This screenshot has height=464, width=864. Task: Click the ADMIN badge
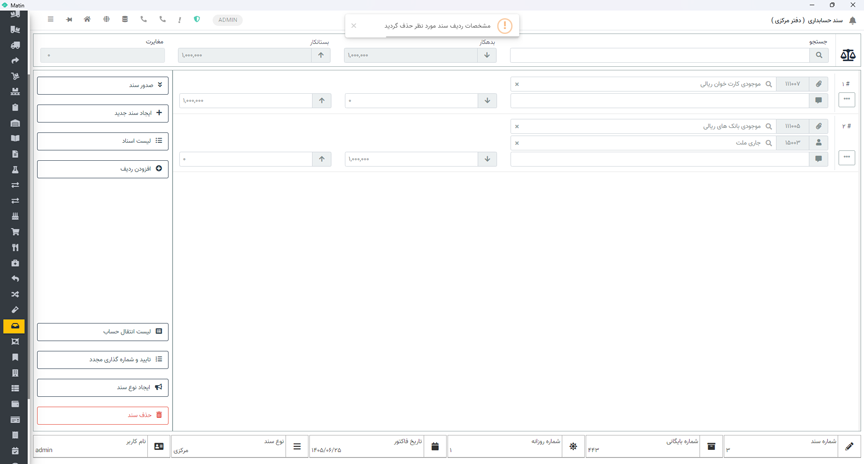[x=228, y=20]
